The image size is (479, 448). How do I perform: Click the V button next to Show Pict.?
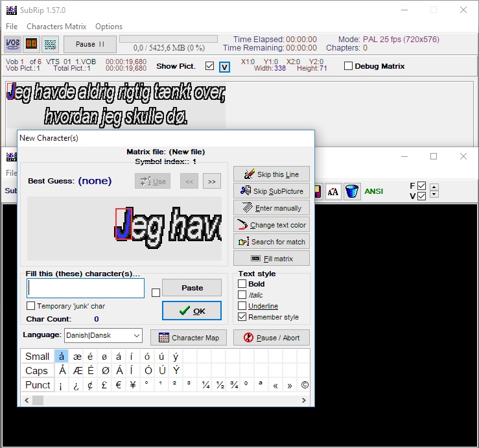point(224,67)
